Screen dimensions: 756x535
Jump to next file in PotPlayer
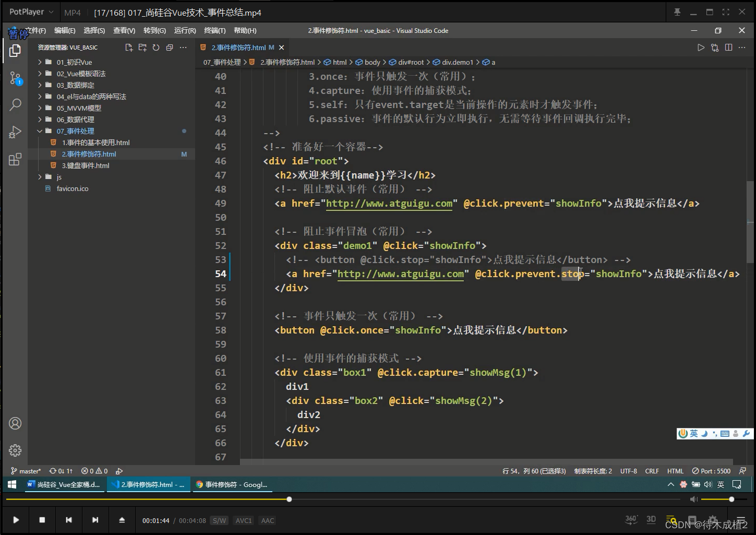95,520
